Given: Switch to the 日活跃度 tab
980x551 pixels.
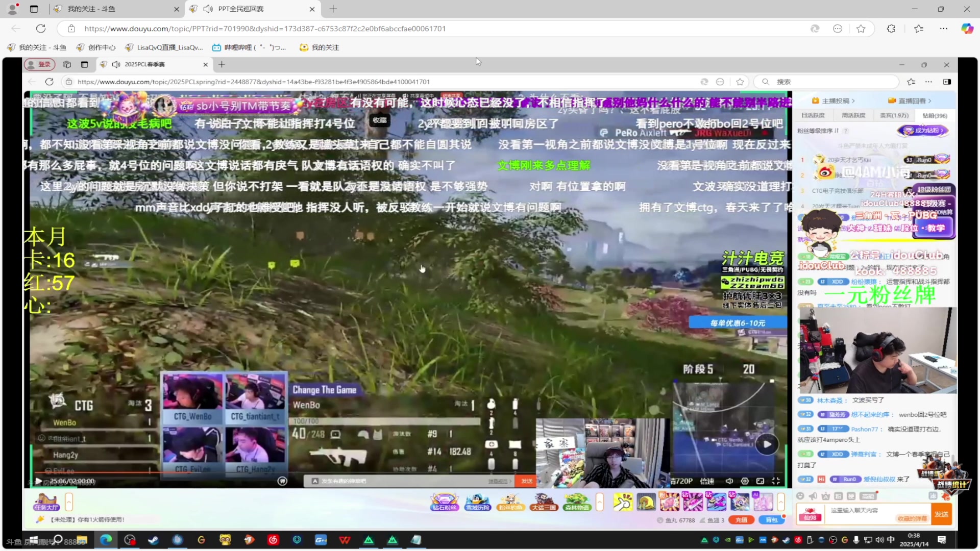Looking at the screenshot, I should tap(813, 116).
